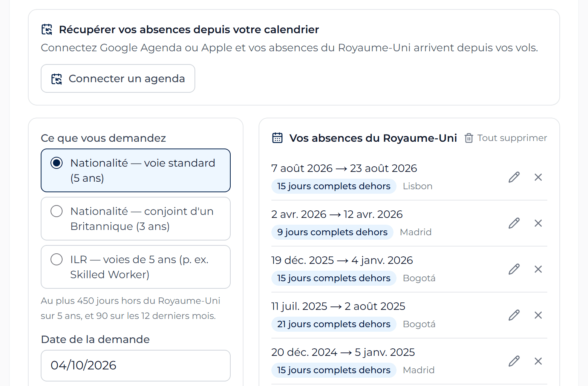Remove the 19 déc. 2025 Bogotá absence
Screen dimensions: 588x386
click(538, 269)
